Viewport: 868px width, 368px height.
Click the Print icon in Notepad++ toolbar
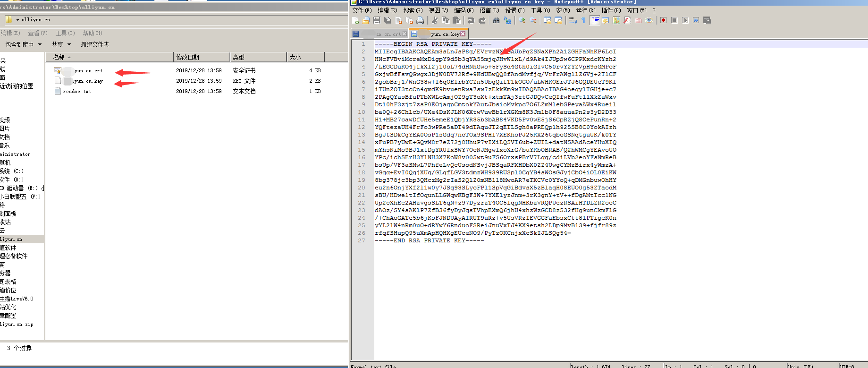point(420,20)
